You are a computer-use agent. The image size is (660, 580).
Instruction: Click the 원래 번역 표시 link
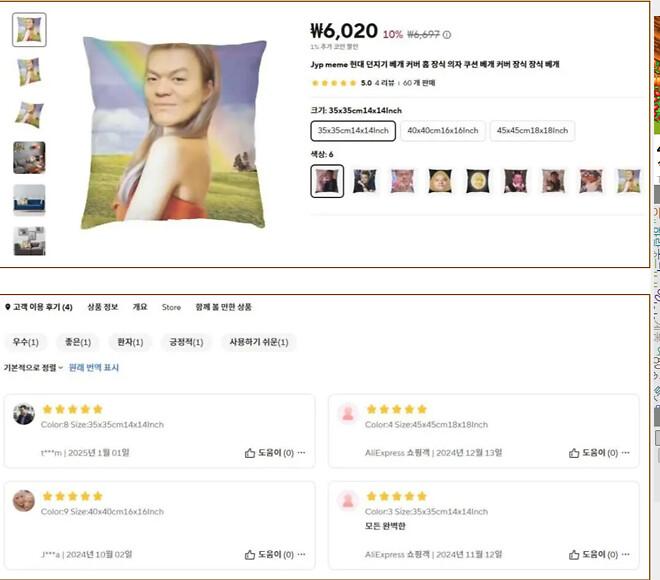[94, 368]
